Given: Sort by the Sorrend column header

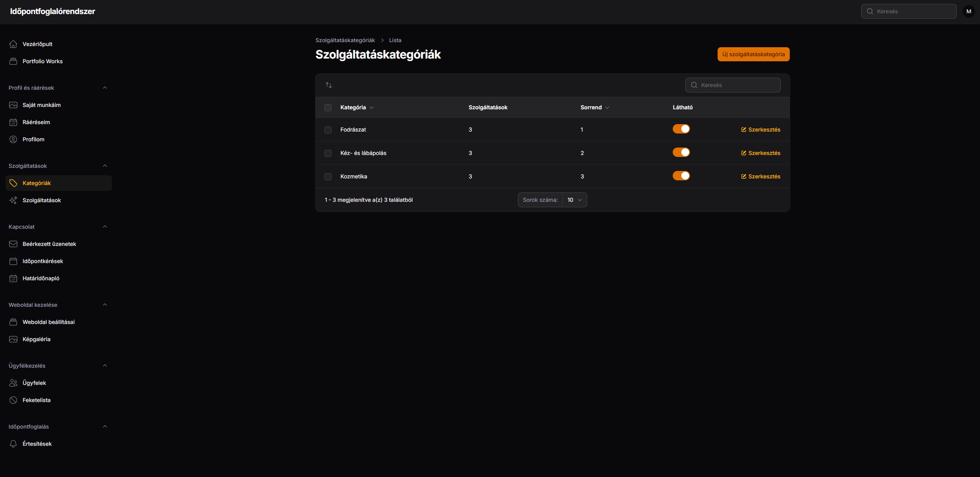Looking at the screenshot, I should point(595,107).
